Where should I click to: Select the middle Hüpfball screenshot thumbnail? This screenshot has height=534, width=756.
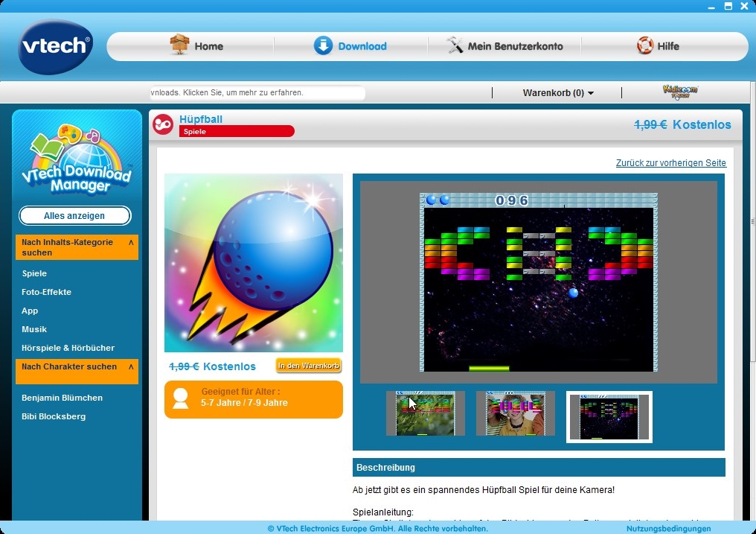tap(515, 413)
